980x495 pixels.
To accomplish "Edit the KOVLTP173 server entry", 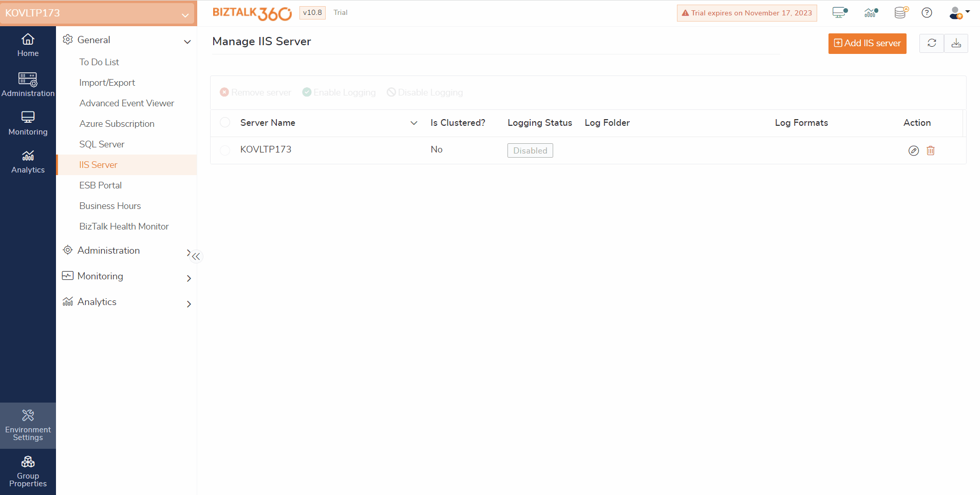I will [x=913, y=150].
